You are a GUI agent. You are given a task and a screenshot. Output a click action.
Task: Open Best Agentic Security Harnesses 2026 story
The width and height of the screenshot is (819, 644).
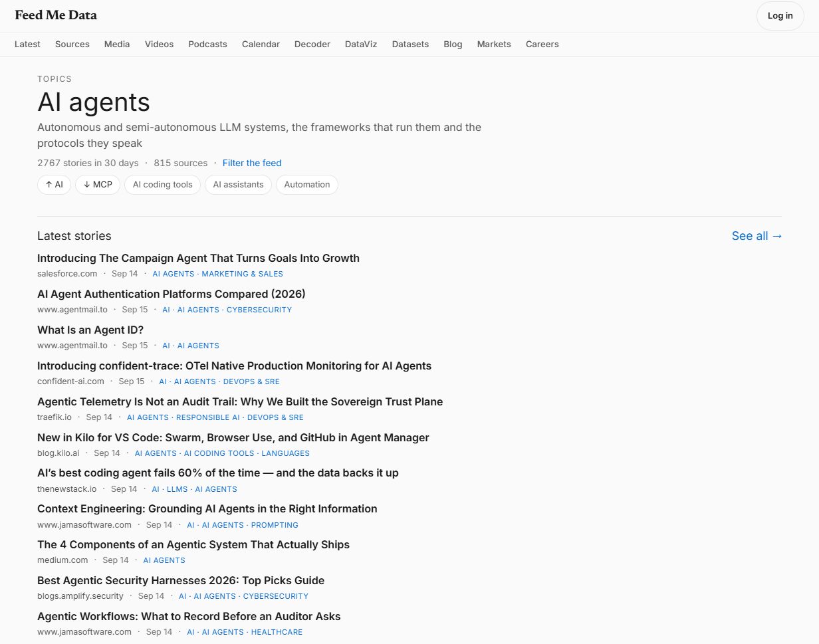(181, 580)
